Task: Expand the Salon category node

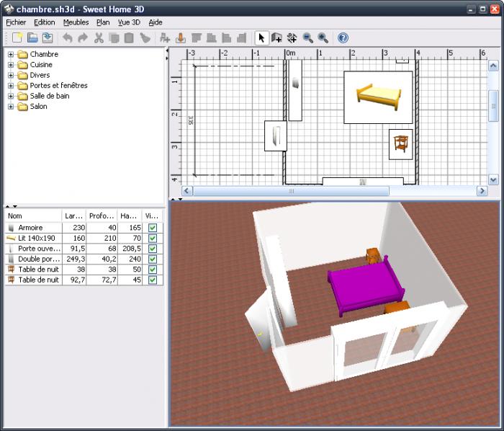Action: (11, 107)
